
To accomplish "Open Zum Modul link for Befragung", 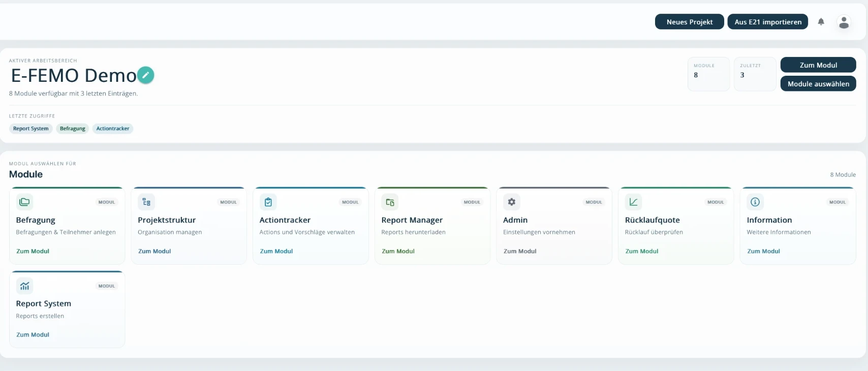I will tap(33, 251).
